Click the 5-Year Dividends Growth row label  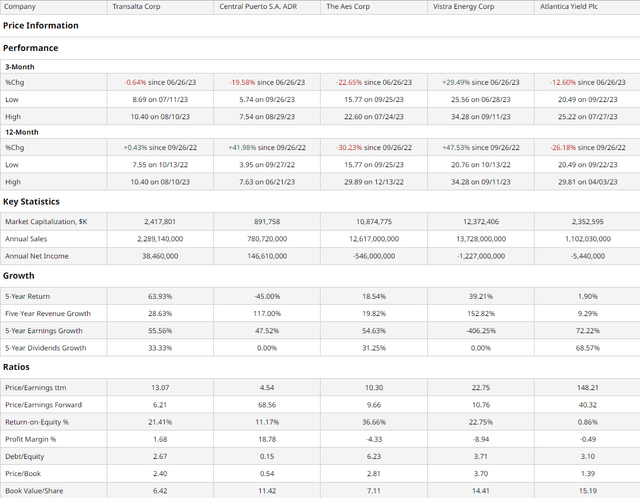point(46,348)
